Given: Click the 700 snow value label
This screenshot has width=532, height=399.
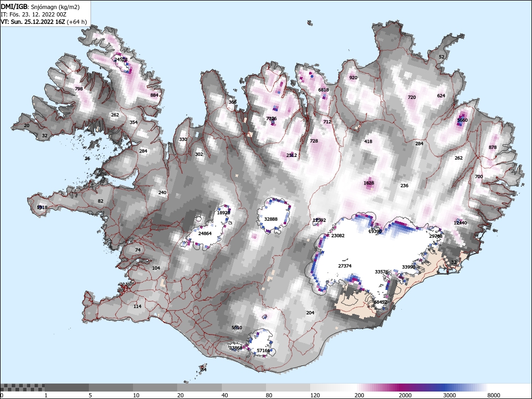Looking at the screenshot, I should pos(479,177).
